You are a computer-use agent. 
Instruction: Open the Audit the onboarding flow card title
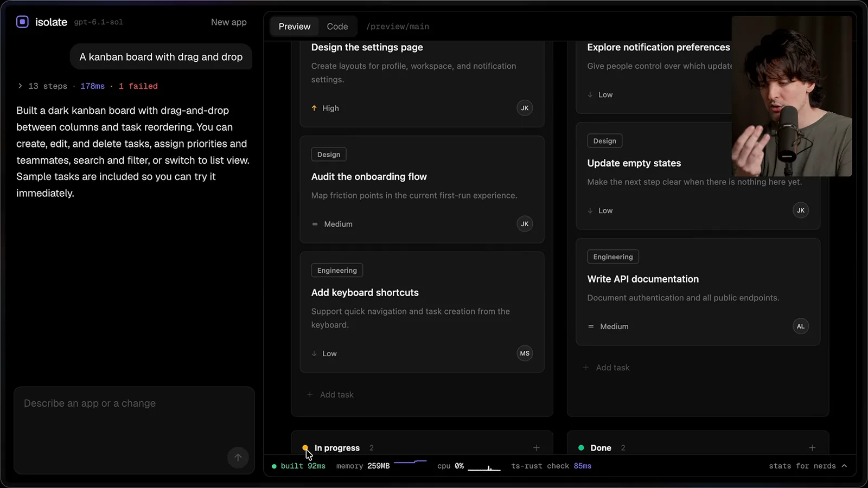pos(369,177)
